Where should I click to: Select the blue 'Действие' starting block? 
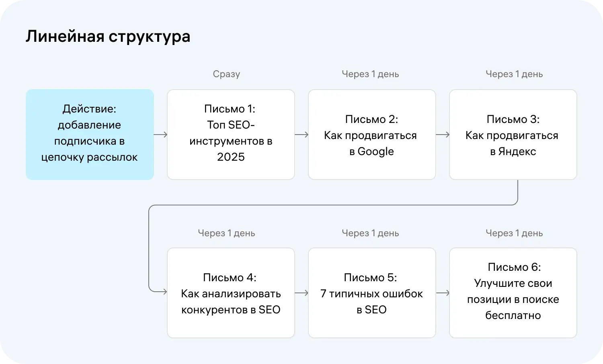point(90,134)
